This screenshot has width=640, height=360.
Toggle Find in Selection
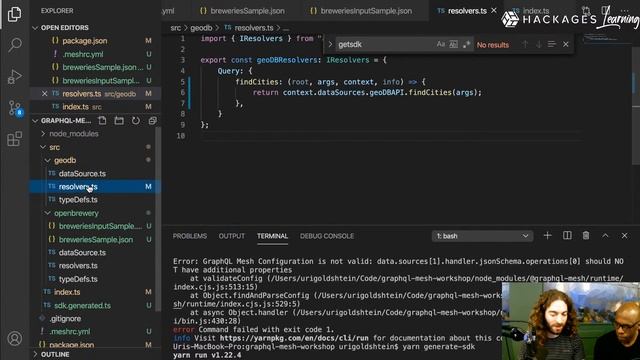551,44
